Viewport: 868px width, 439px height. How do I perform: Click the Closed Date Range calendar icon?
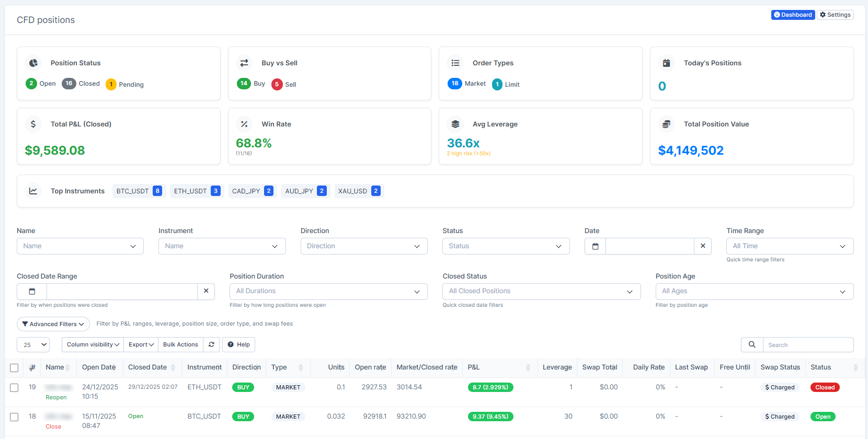32,292
